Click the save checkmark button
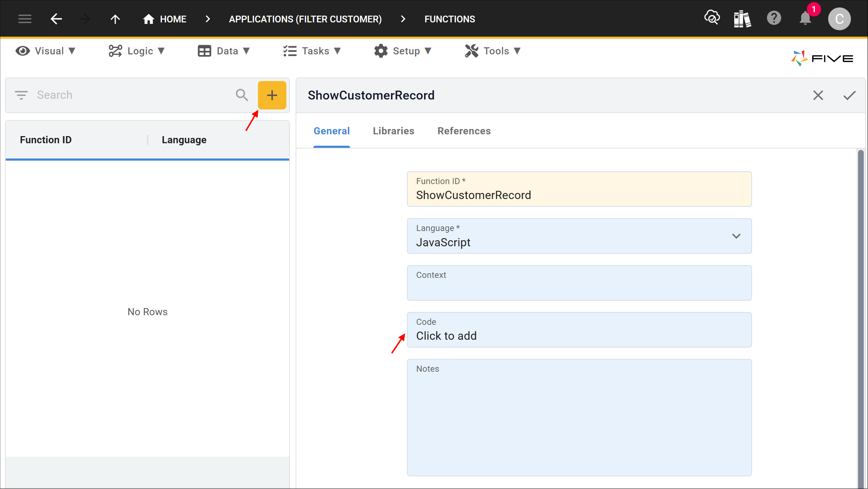Screen dimensions: 868x489 pyautogui.click(x=850, y=95)
